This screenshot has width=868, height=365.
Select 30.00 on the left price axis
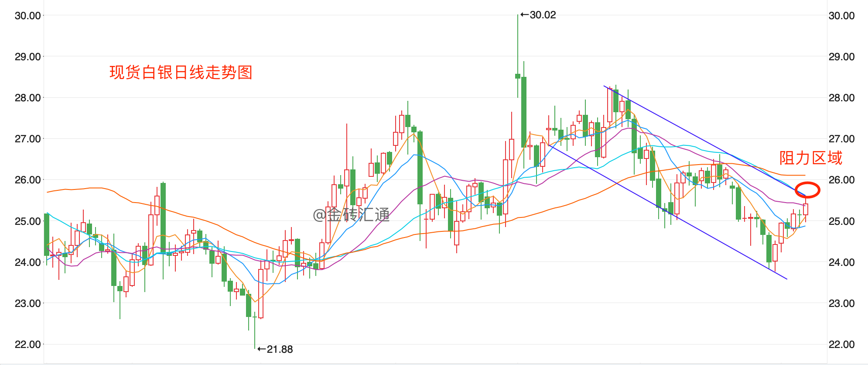tap(28, 16)
